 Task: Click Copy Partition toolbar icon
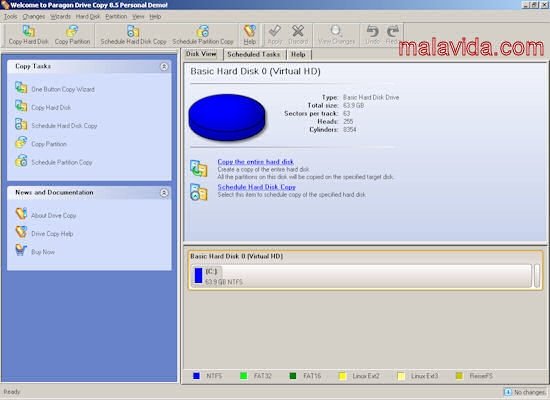72,31
